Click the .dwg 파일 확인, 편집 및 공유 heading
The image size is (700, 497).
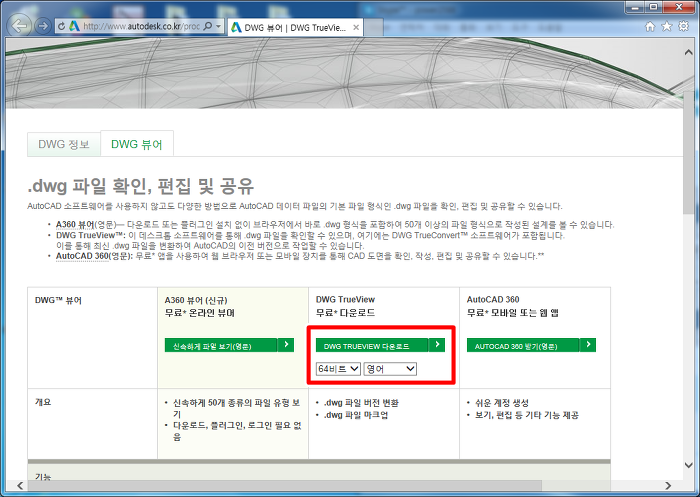(x=141, y=186)
